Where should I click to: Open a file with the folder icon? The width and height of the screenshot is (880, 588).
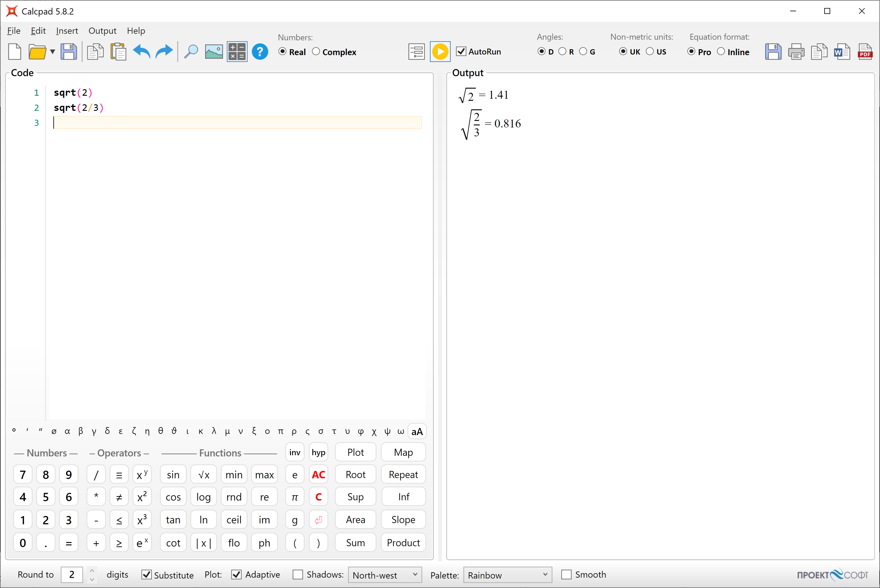pyautogui.click(x=37, y=52)
